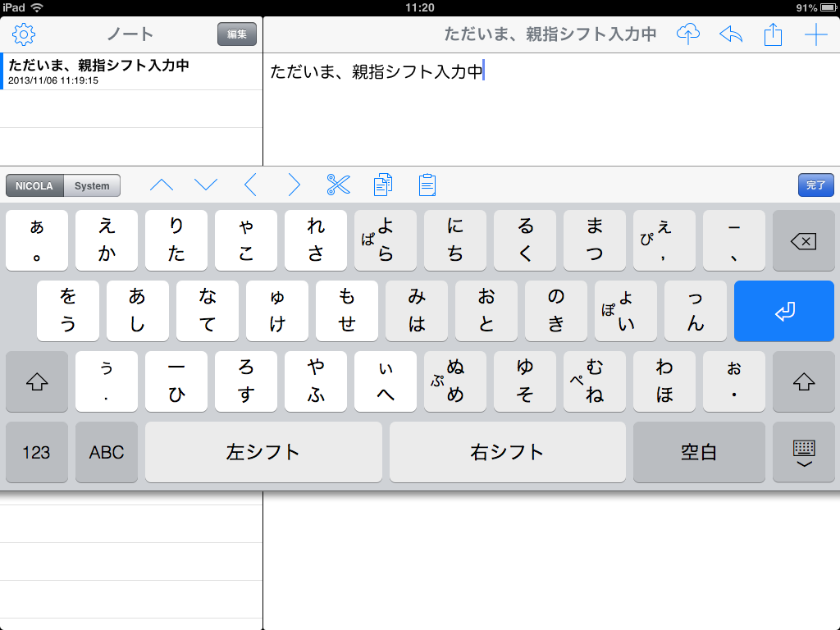Tap the ぃ/へ key

coord(386,381)
